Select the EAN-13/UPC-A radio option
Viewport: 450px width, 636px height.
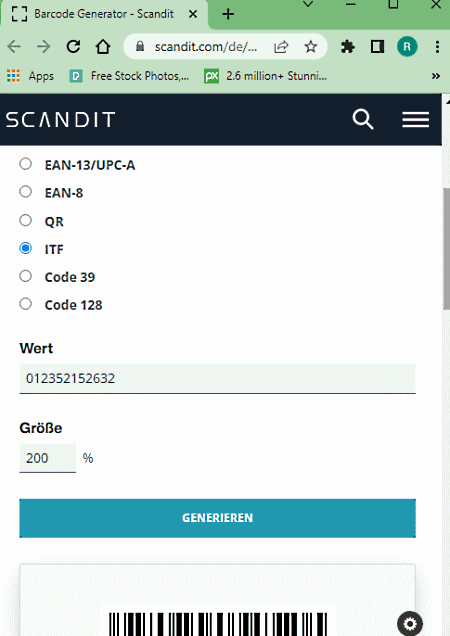(26, 164)
